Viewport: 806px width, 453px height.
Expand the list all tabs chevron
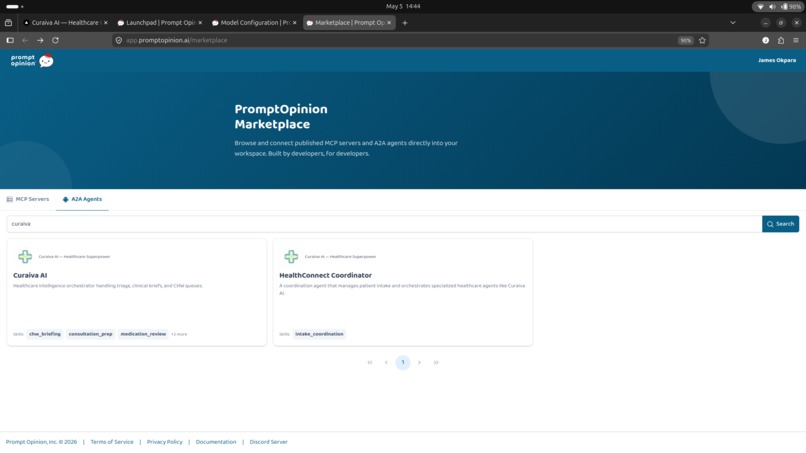(732, 23)
